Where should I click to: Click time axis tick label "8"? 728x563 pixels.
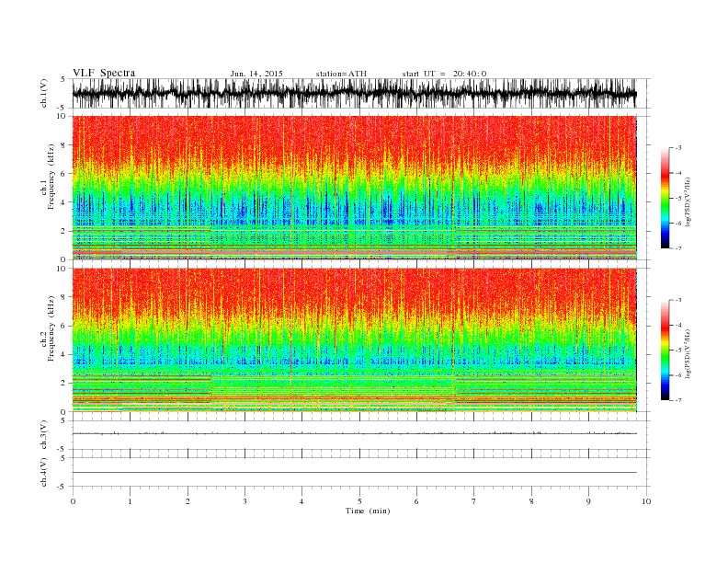tap(531, 501)
